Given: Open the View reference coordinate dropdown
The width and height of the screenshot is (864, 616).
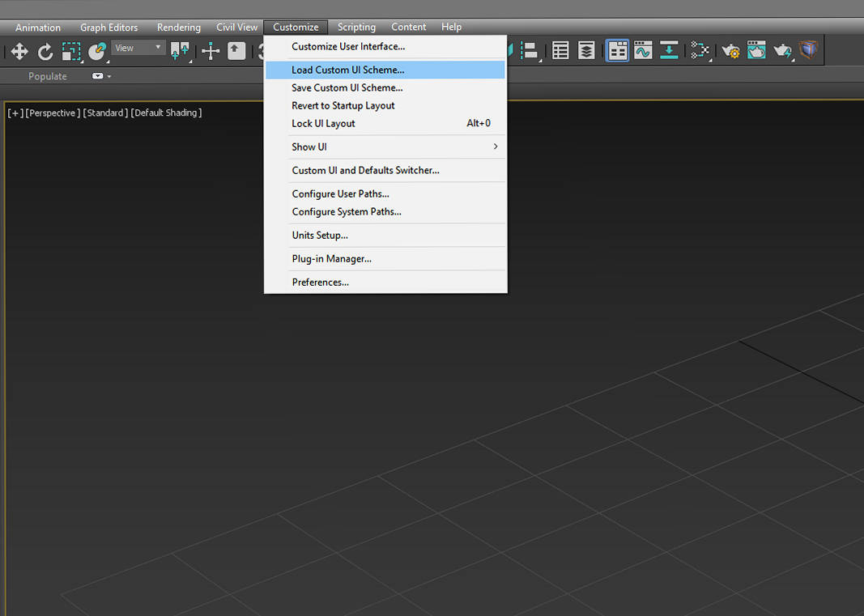Looking at the screenshot, I should coord(138,48).
